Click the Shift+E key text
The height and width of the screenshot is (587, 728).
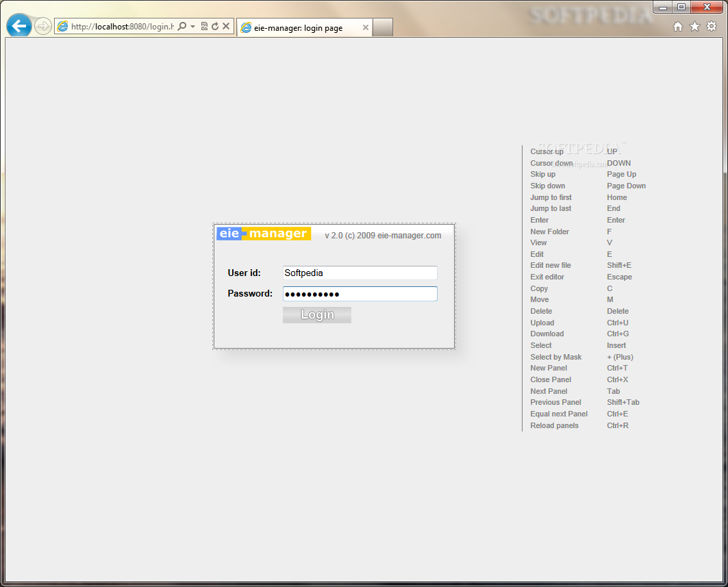(x=619, y=265)
